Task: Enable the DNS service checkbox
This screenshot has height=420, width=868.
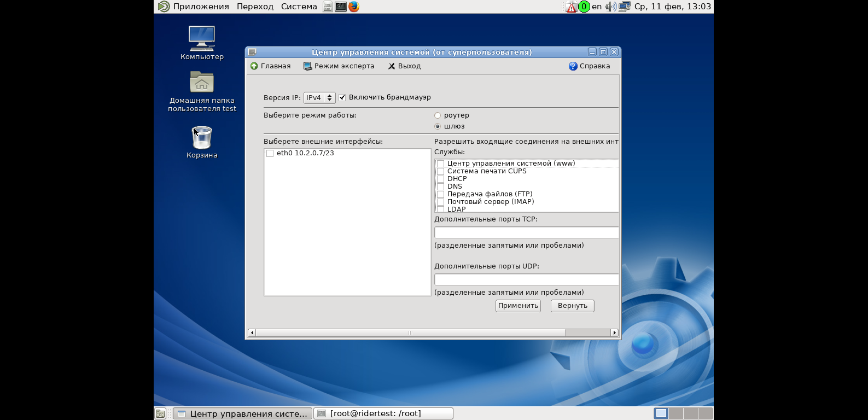Action: [440, 186]
